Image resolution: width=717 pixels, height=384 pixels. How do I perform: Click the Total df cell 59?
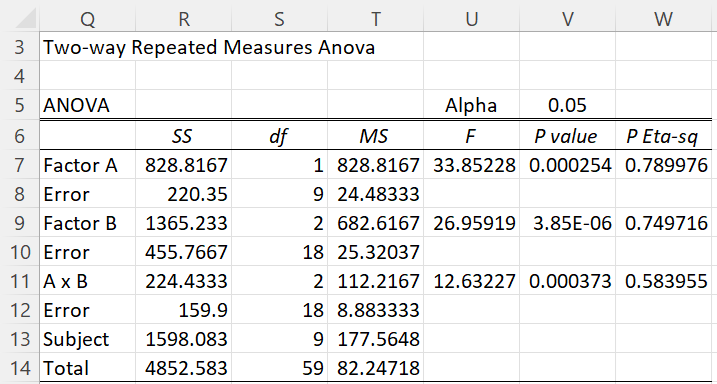click(x=279, y=368)
